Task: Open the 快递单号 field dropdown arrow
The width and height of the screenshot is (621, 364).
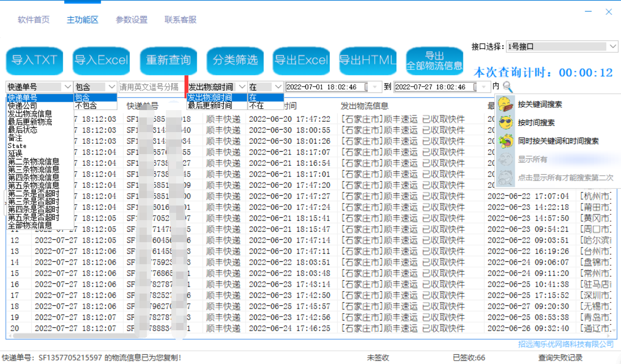Action: point(68,87)
